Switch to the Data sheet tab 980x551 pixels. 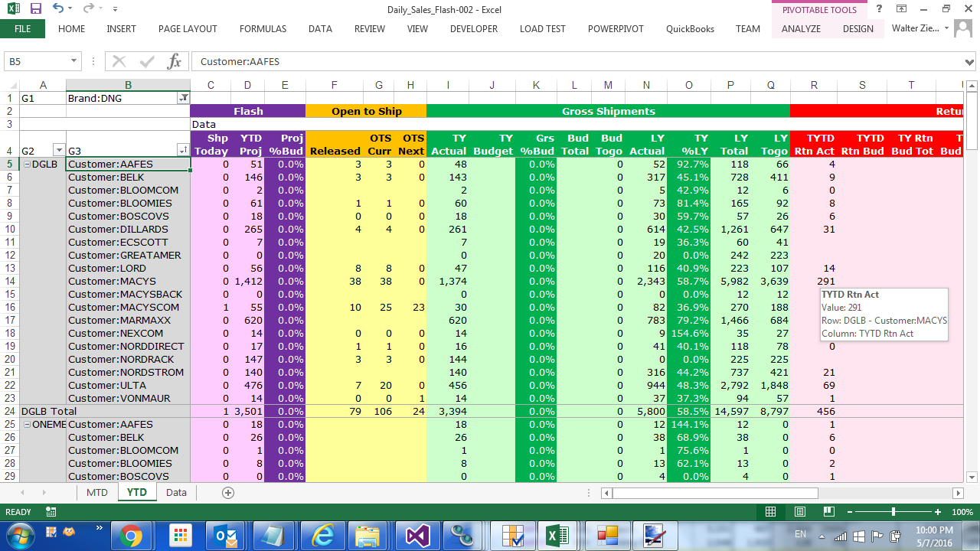click(x=176, y=492)
